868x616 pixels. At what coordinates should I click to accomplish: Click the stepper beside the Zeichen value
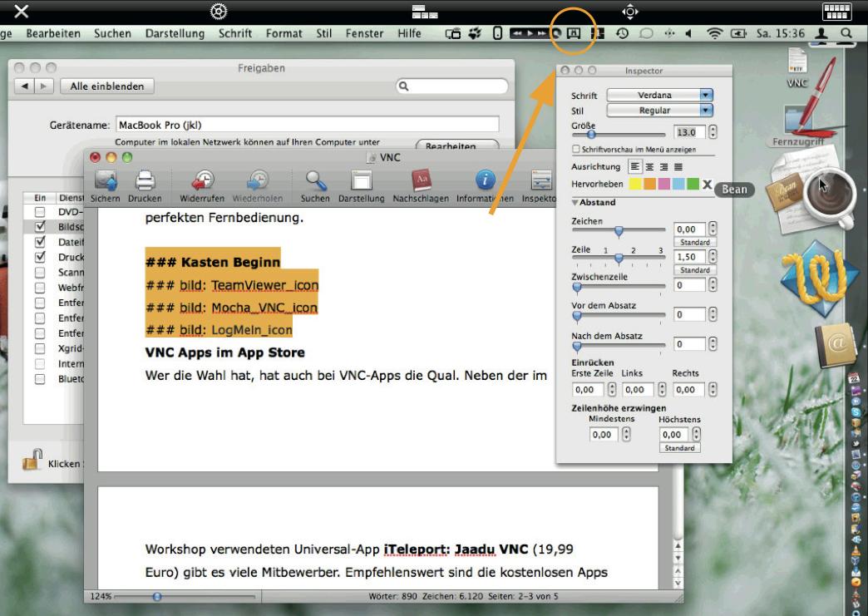click(x=713, y=229)
